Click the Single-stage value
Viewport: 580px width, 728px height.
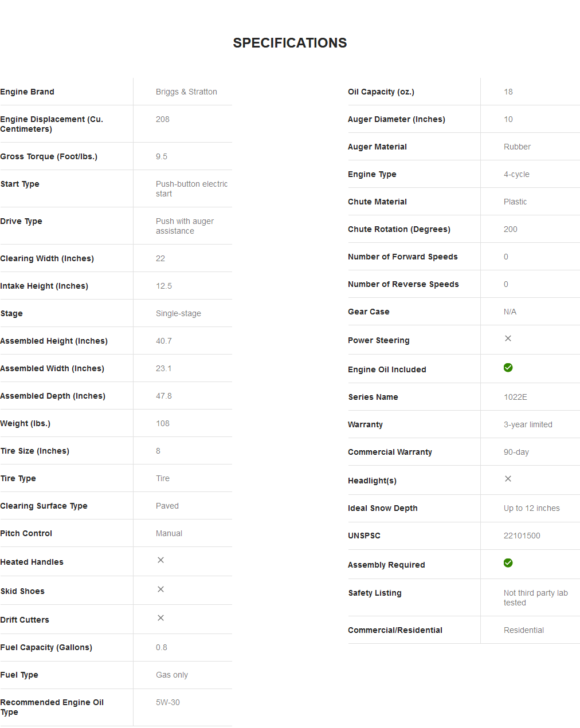pyautogui.click(x=178, y=313)
